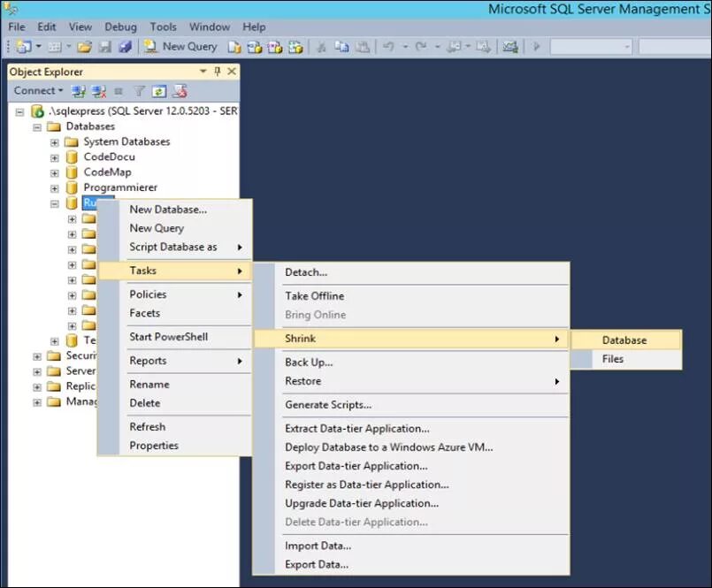Collapse the .\sqlexpress server node
This screenshot has height=588, width=712.
coord(19,111)
